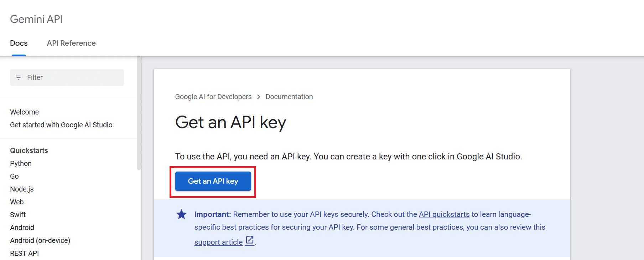The image size is (644, 260).
Task: Open the Welcome page in sidebar
Action: [x=24, y=112]
